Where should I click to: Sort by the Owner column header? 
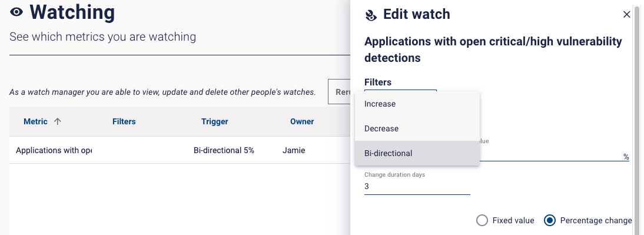[302, 121]
